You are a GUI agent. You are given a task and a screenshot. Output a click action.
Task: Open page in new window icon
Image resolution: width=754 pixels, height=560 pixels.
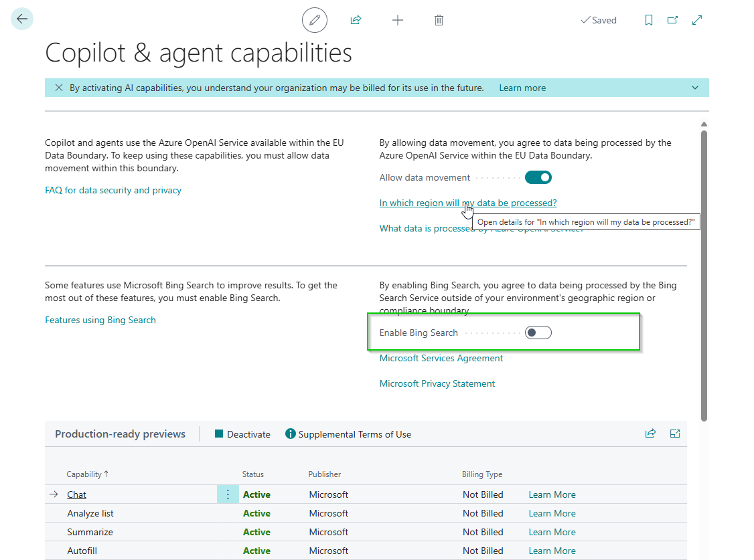(672, 20)
